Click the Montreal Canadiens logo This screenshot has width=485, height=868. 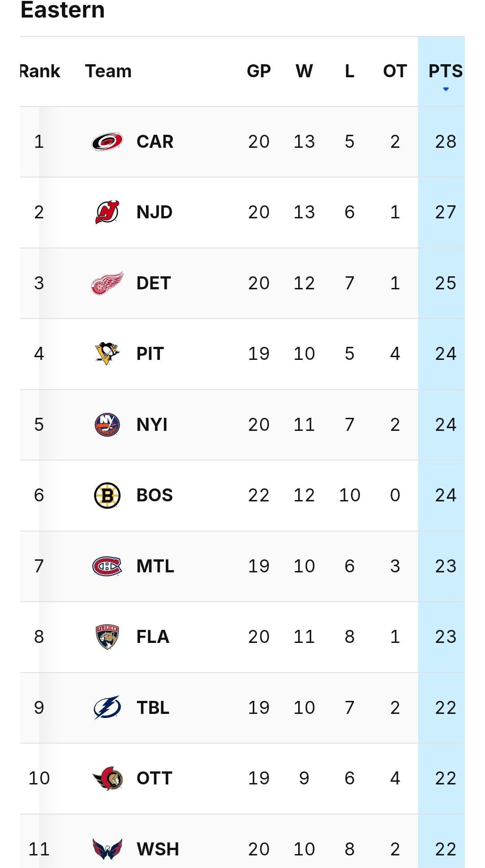107,566
